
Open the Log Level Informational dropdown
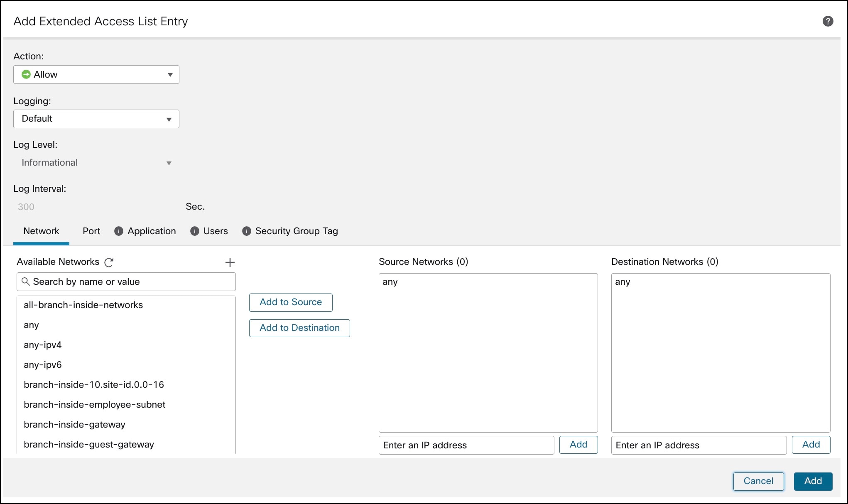[96, 163]
